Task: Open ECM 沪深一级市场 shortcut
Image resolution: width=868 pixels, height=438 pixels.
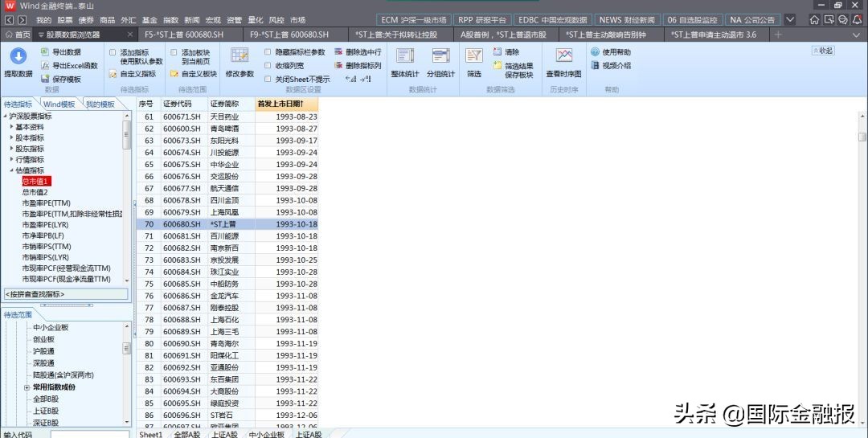Action: pos(414,20)
